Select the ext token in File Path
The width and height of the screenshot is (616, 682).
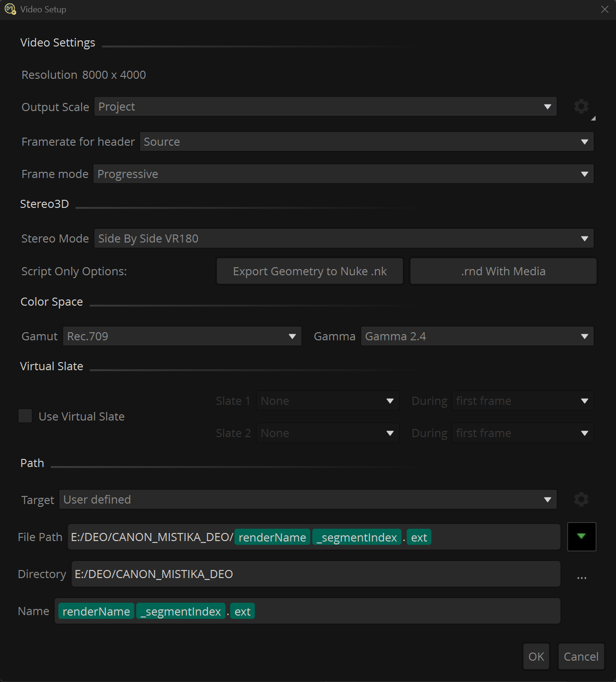tap(419, 537)
